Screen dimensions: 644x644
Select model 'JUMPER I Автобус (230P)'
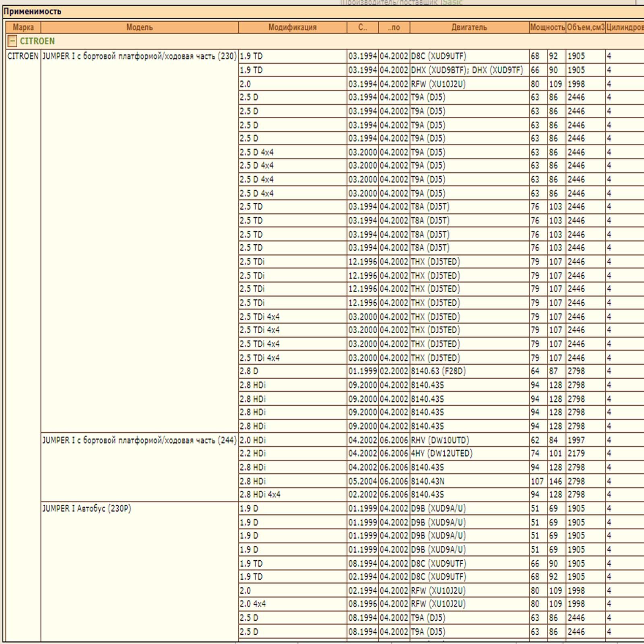click(87, 508)
